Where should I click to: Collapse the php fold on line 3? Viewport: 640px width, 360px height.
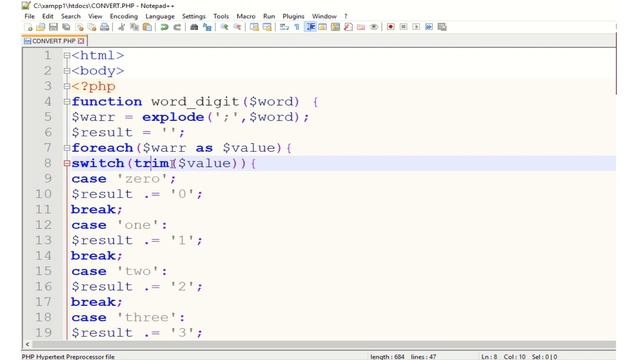(x=67, y=86)
